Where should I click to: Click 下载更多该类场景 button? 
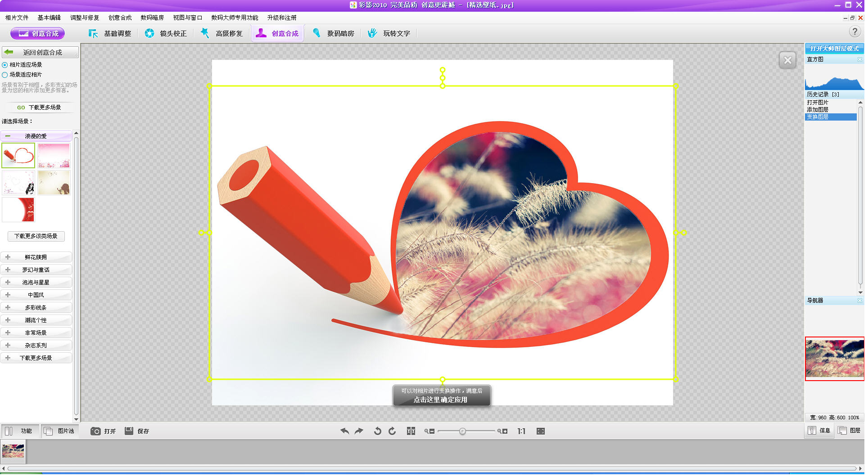36,237
